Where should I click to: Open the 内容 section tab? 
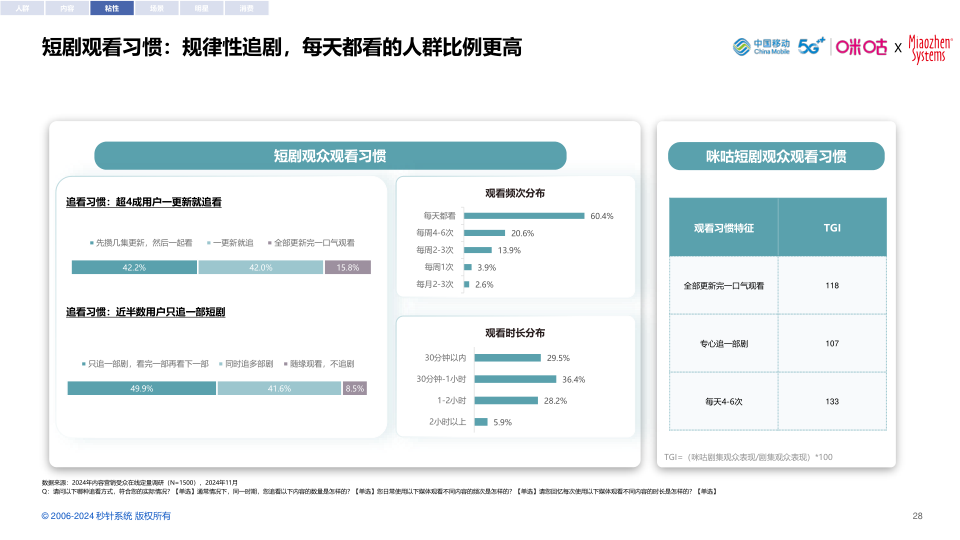coord(67,8)
